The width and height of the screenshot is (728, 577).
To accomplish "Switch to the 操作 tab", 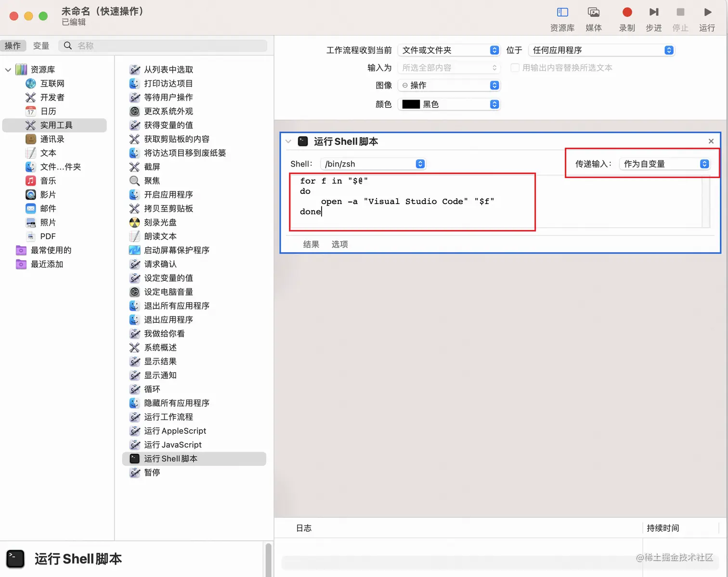I will (13, 45).
